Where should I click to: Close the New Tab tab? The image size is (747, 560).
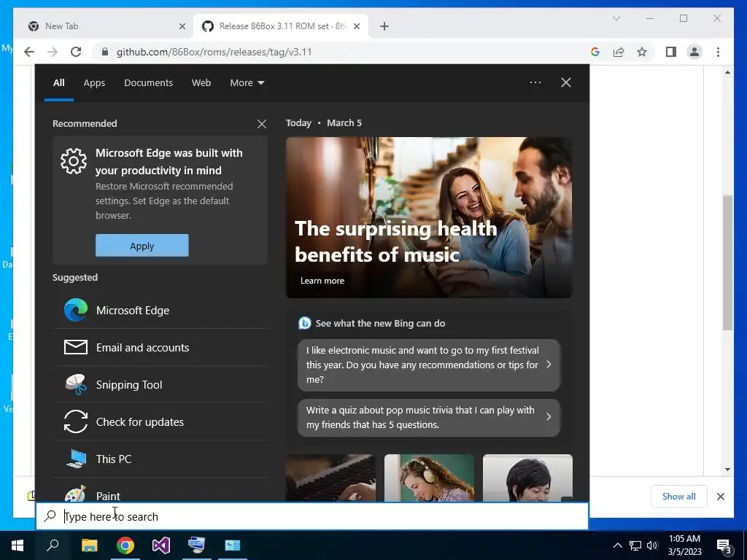click(x=182, y=26)
